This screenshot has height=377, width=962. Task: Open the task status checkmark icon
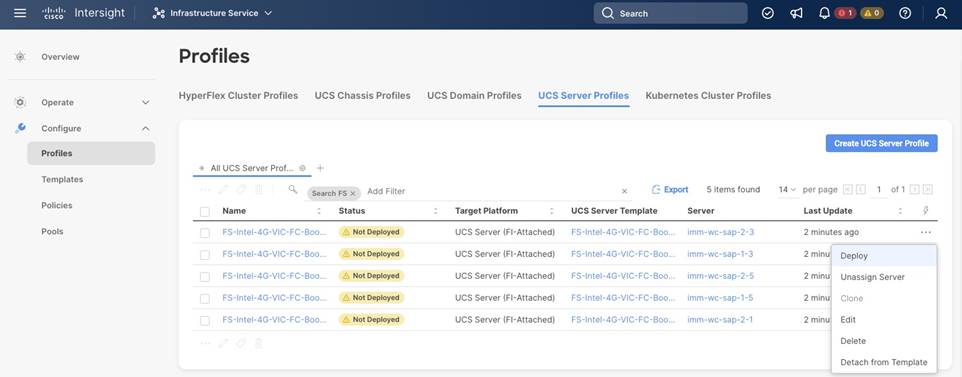pyautogui.click(x=768, y=13)
